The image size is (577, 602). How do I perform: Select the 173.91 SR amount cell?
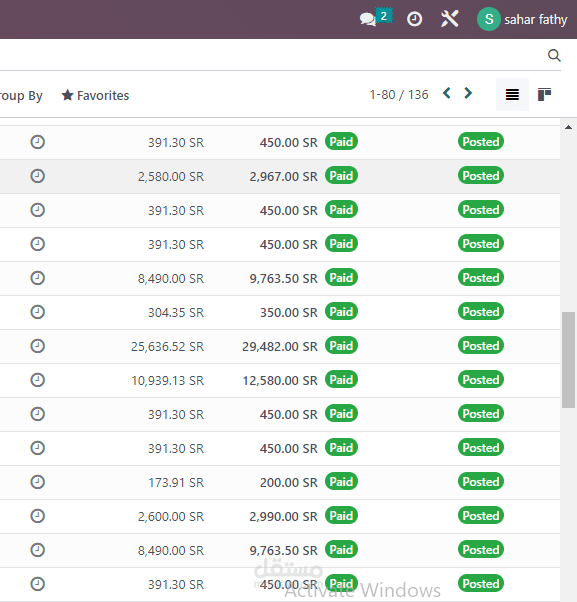(176, 483)
